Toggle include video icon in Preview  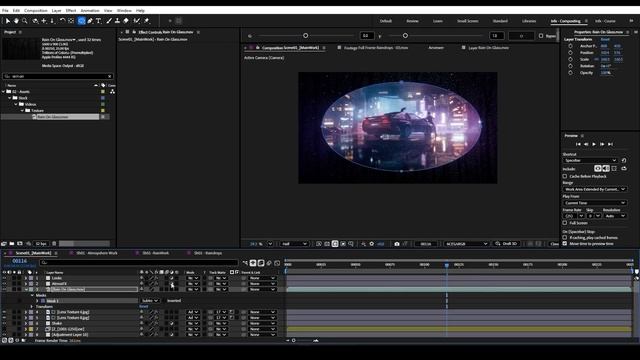(x=598, y=169)
